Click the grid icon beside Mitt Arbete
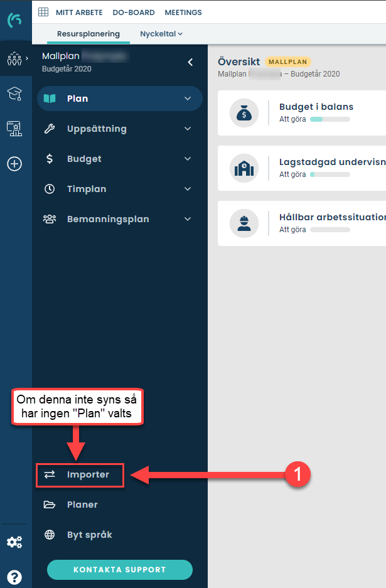The height and width of the screenshot is (588, 386). (43, 12)
